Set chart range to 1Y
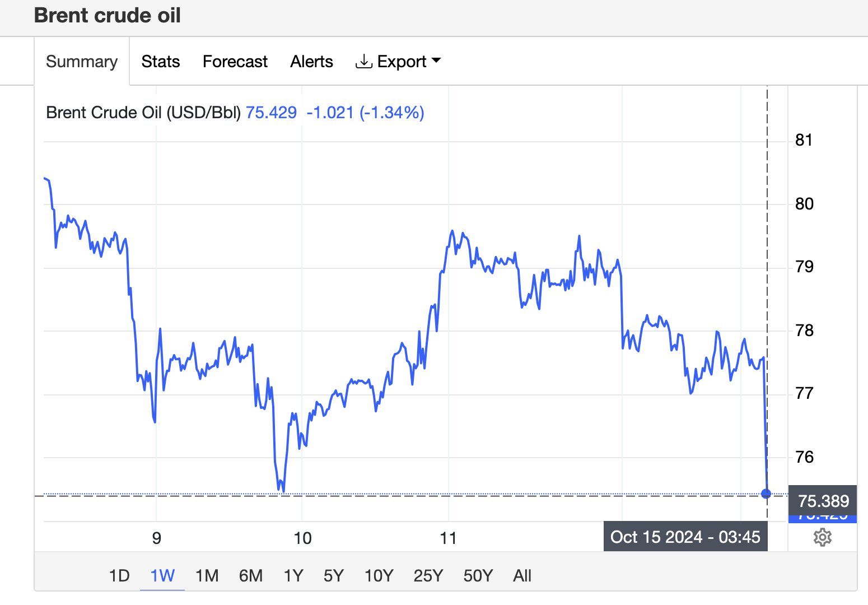 point(293,575)
